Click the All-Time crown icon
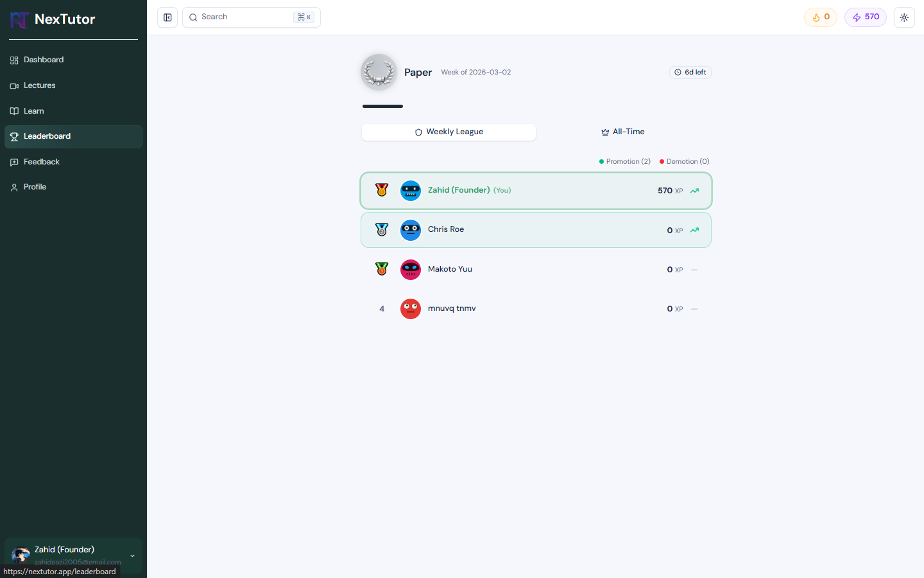 605,132
